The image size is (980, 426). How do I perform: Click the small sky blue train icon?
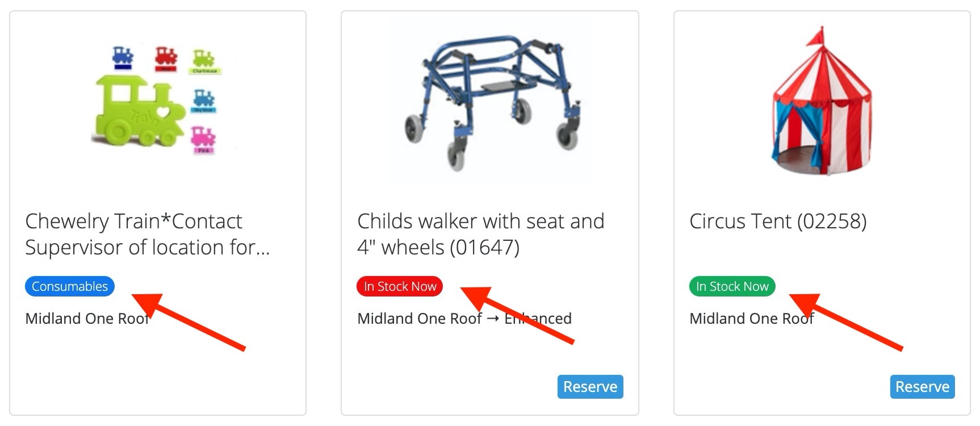tap(204, 101)
